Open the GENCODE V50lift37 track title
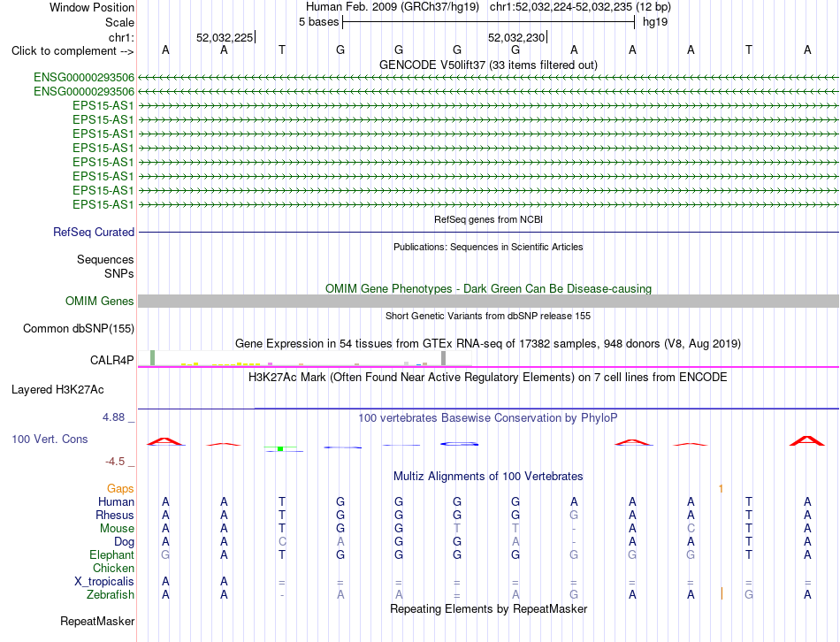840x642 pixels. point(488,65)
